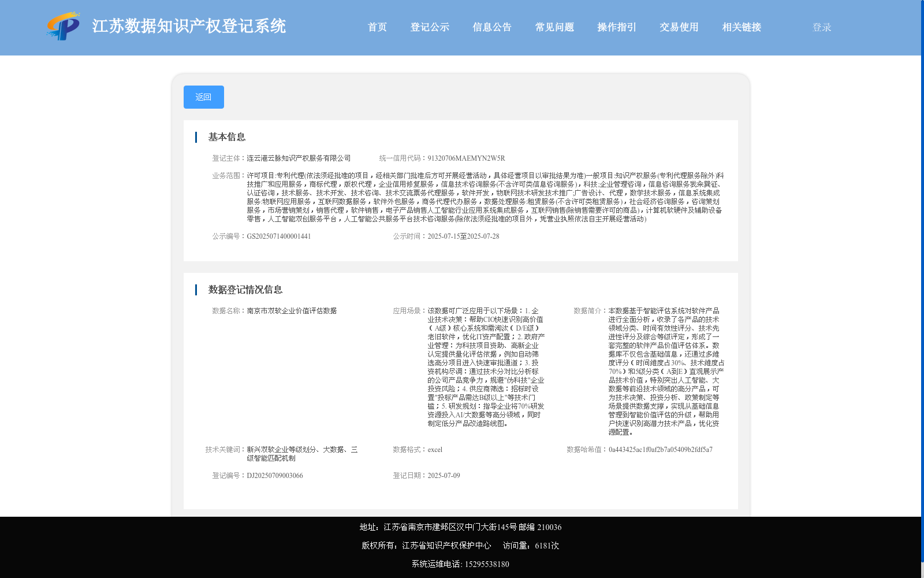Open the 操作指引 menu item
Screen dimensions: 924x578
point(617,27)
